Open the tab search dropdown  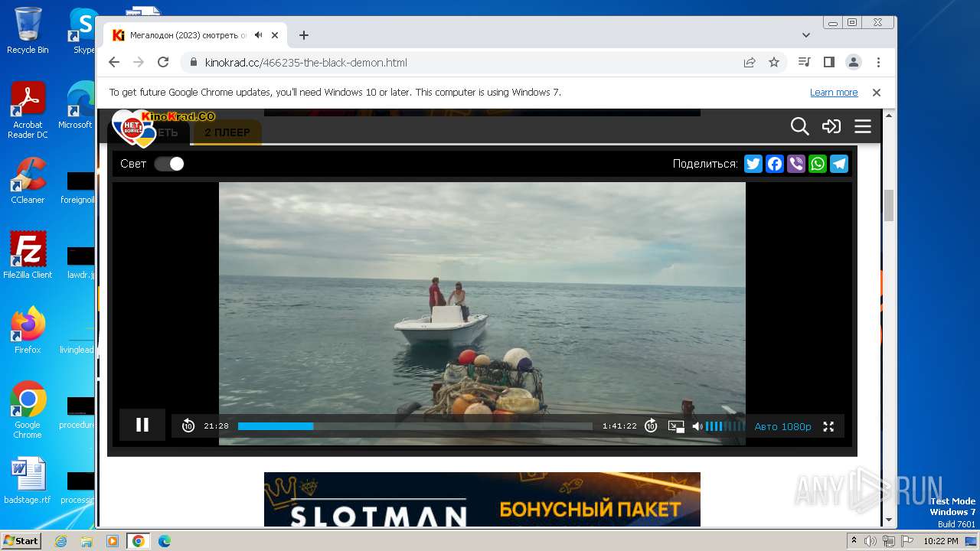click(805, 35)
